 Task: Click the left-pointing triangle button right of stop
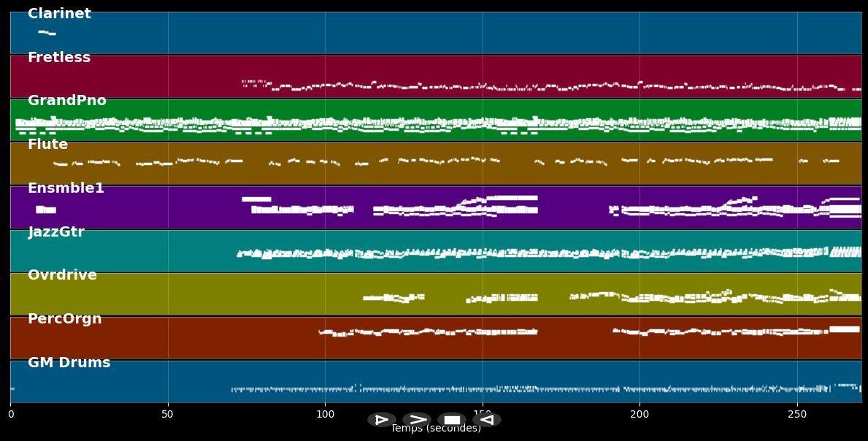(487, 420)
